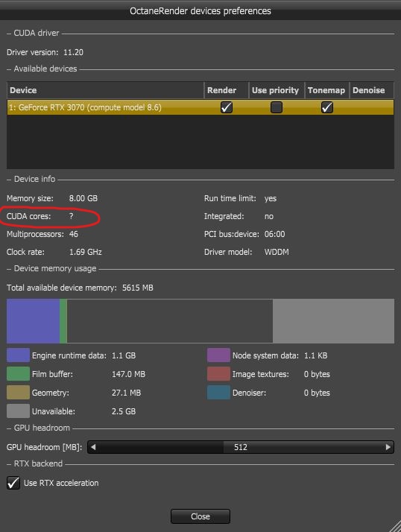The height and width of the screenshot is (532, 401).
Task: Click the Device column header
Action: tap(105, 90)
